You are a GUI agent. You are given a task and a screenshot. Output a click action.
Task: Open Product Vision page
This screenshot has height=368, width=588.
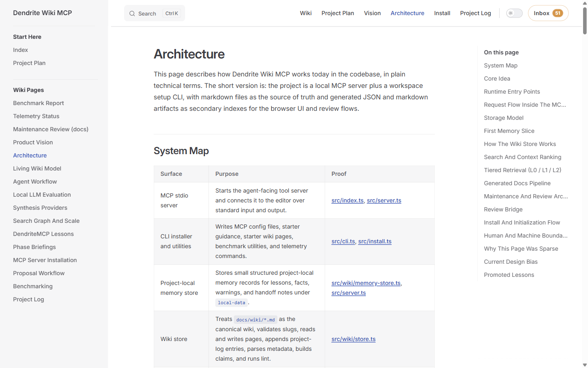click(33, 142)
